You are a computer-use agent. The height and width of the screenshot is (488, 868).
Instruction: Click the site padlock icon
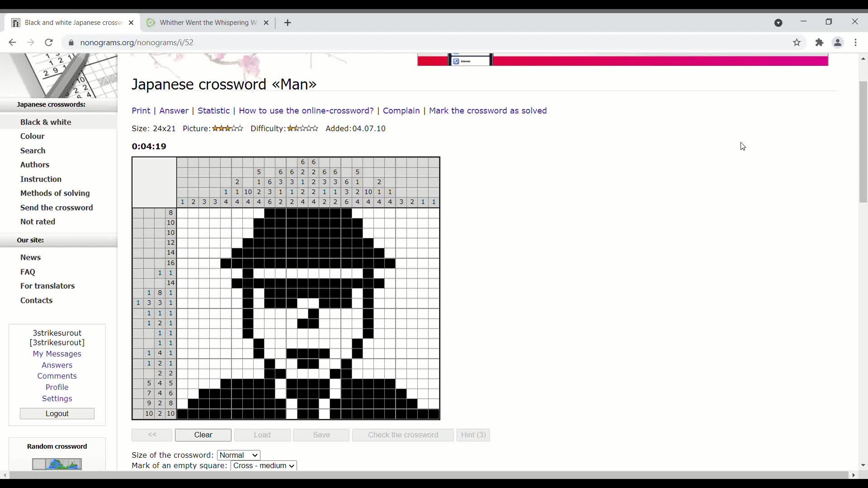point(71,42)
